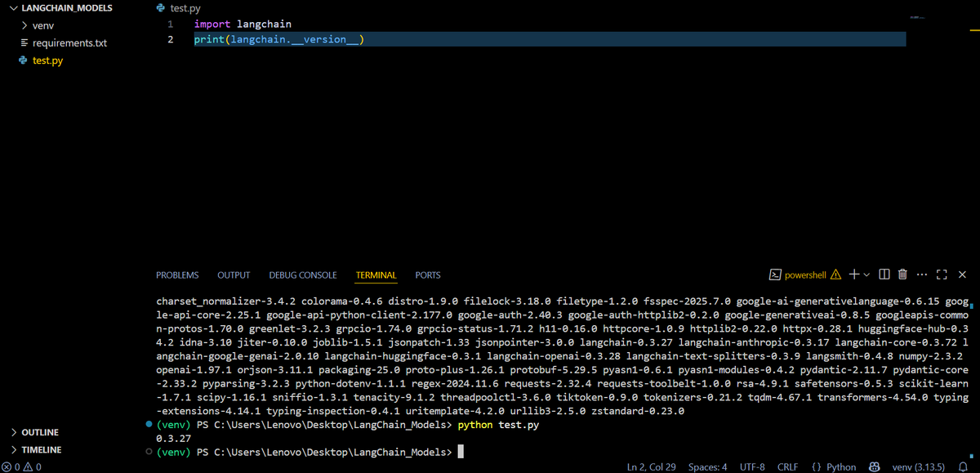This screenshot has height=473, width=980.
Task: Switch to the OUTPUT tab
Action: (234, 275)
